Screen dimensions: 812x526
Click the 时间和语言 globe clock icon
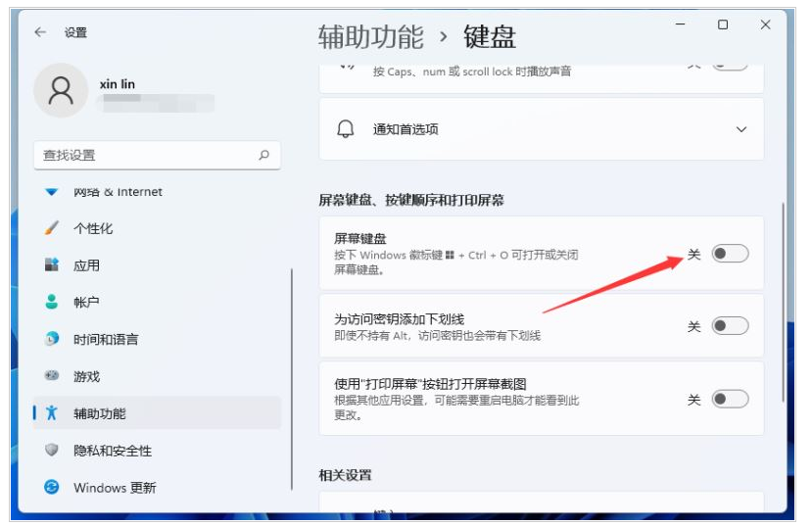click(52, 339)
